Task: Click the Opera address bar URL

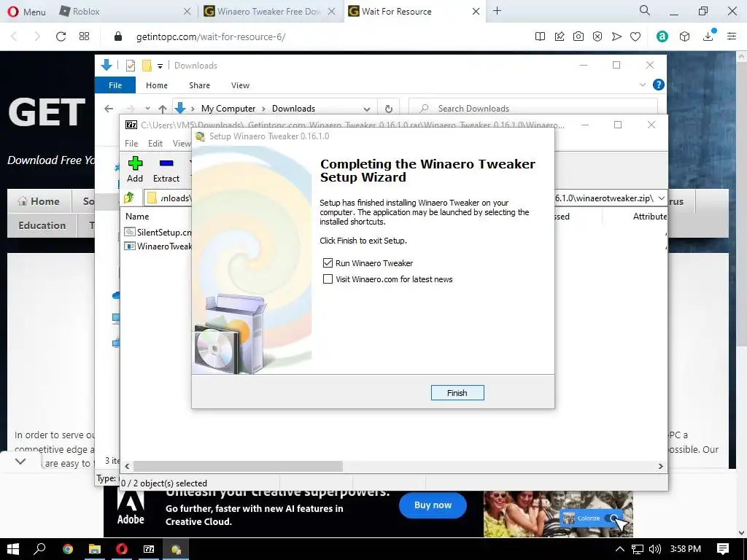Action: [x=211, y=36]
